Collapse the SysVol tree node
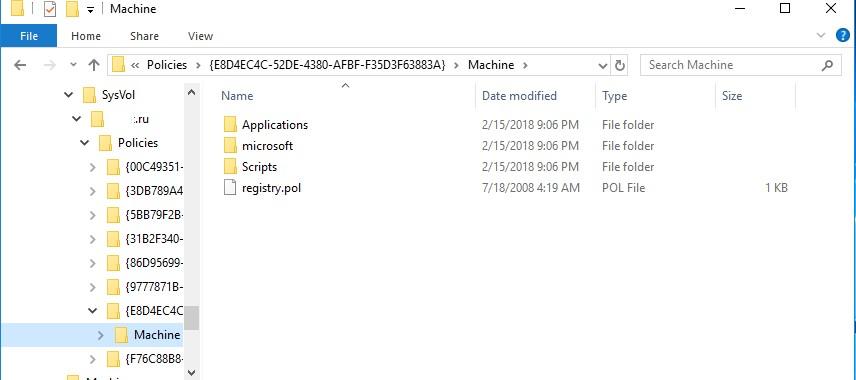The width and height of the screenshot is (856, 380). [x=68, y=95]
